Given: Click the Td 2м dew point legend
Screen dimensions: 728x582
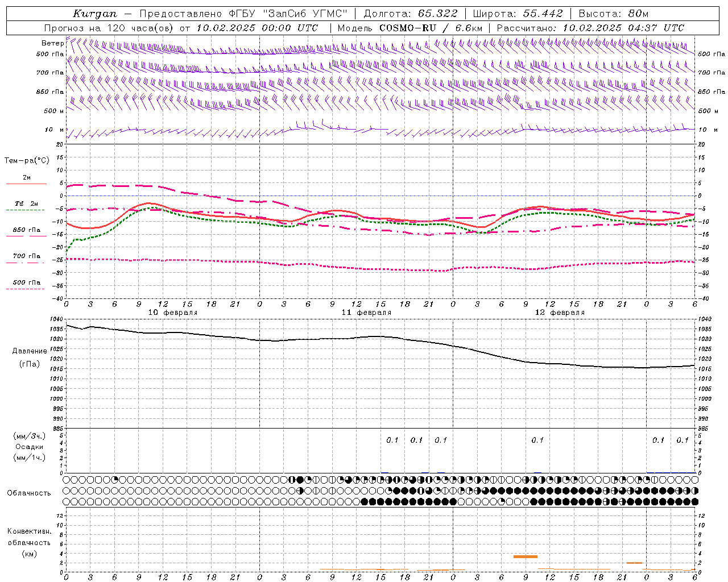Looking at the screenshot, I should pos(27,204).
